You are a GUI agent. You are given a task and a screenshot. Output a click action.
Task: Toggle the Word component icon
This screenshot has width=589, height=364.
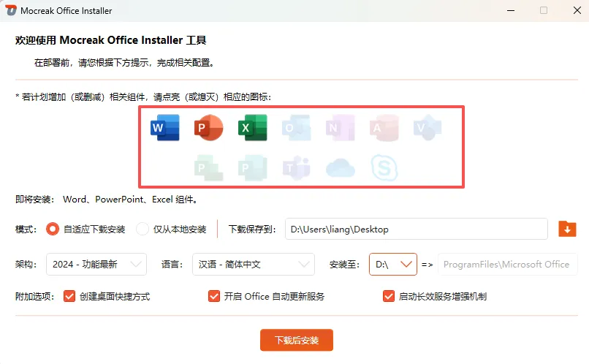[165, 128]
